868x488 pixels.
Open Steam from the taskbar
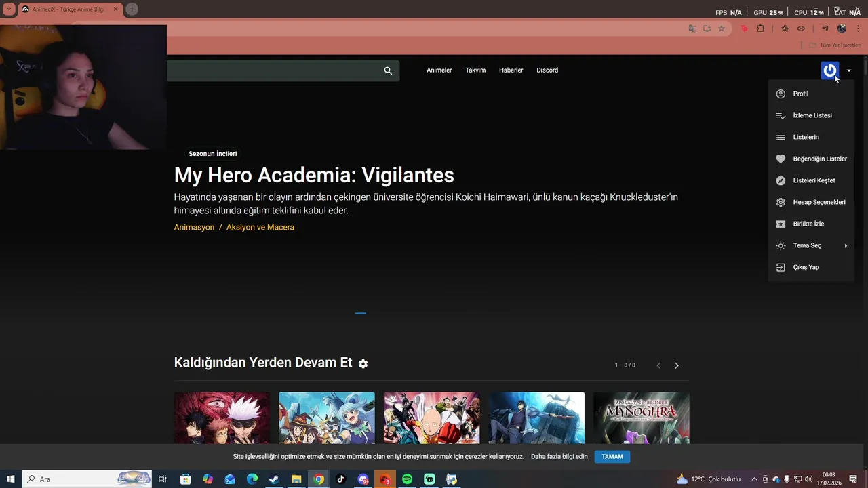(274, 479)
